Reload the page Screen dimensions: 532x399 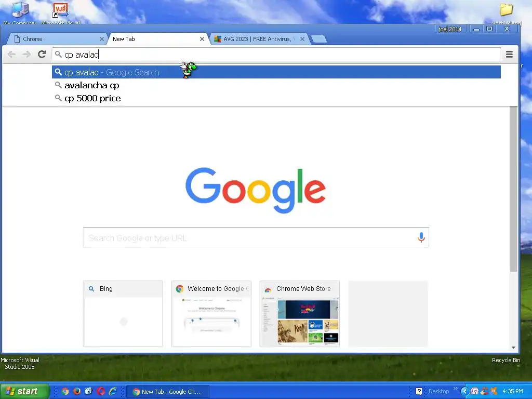(42, 54)
